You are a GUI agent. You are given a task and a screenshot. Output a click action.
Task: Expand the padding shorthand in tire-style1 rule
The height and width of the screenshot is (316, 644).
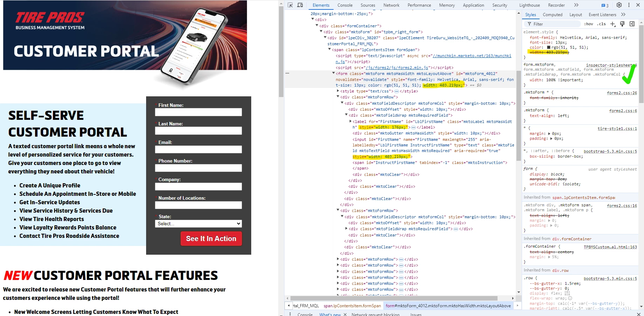point(551,138)
